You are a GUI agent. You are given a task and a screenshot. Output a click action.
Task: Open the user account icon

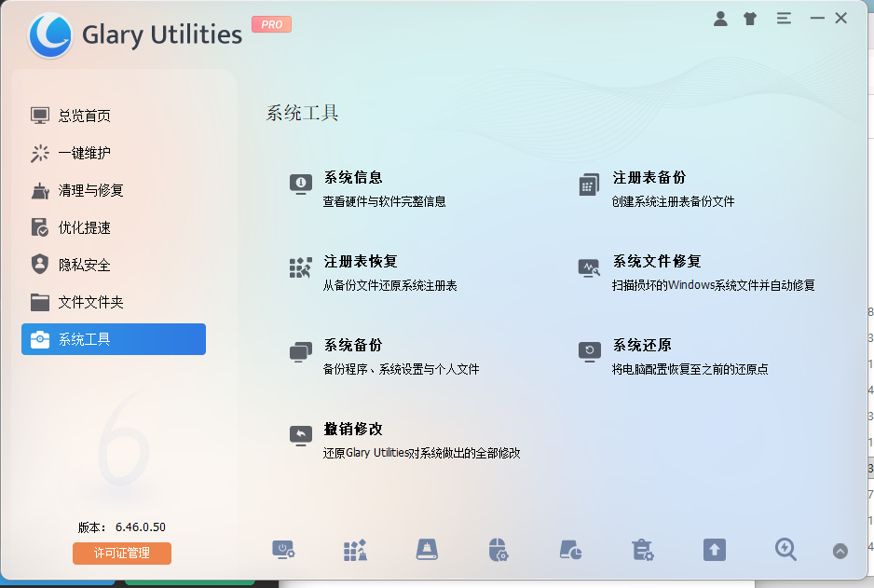coord(720,19)
